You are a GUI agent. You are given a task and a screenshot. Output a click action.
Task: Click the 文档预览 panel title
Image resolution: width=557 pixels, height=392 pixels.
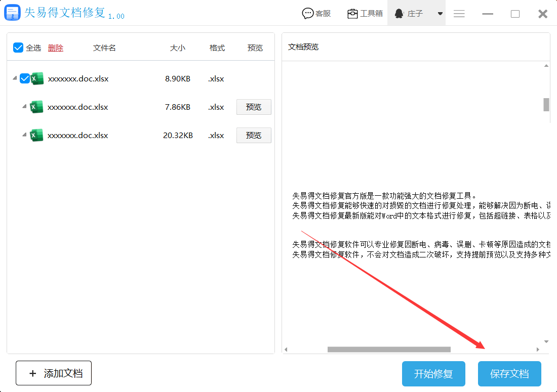coord(303,47)
